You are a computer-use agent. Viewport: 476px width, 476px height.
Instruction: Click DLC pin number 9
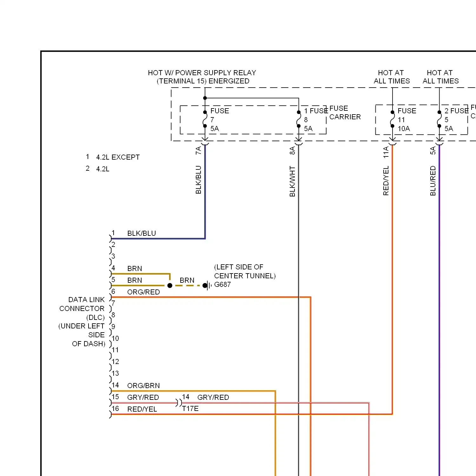(113, 327)
